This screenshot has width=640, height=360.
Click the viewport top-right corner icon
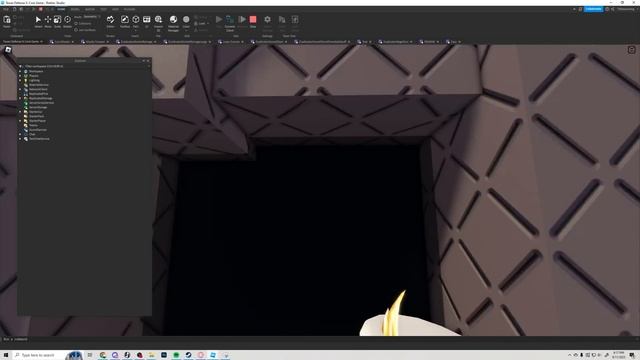(631, 50)
